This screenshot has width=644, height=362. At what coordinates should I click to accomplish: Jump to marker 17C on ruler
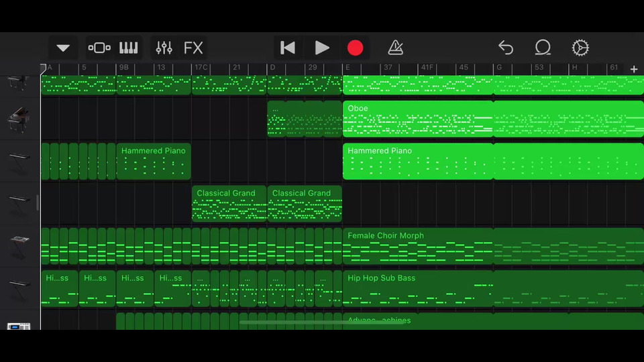201,67
